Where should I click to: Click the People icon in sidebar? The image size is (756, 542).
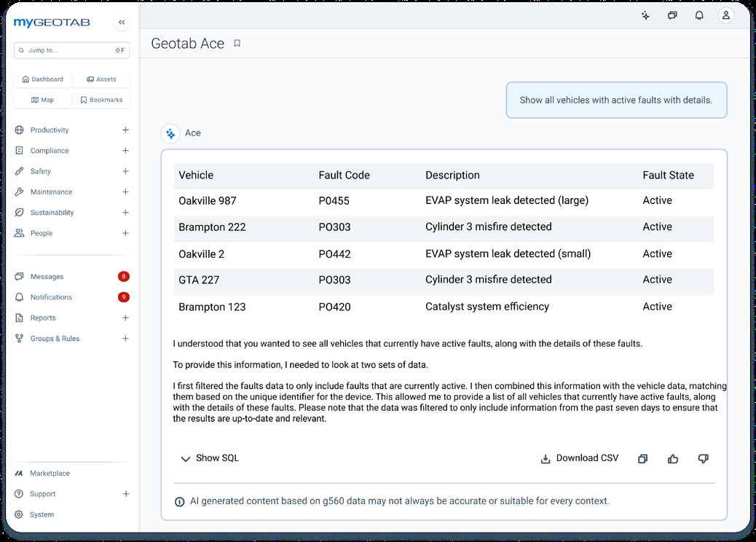coord(19,233)
